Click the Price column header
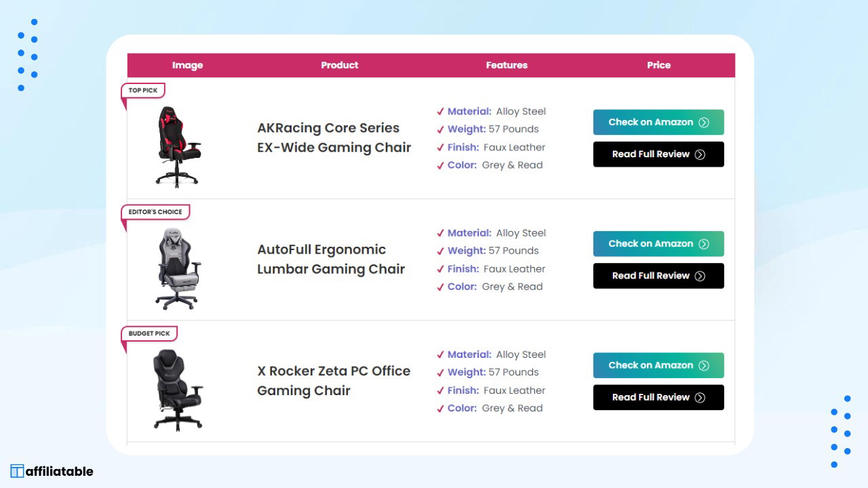The width and height of the screenshot is (868, 488). [658, 65]
